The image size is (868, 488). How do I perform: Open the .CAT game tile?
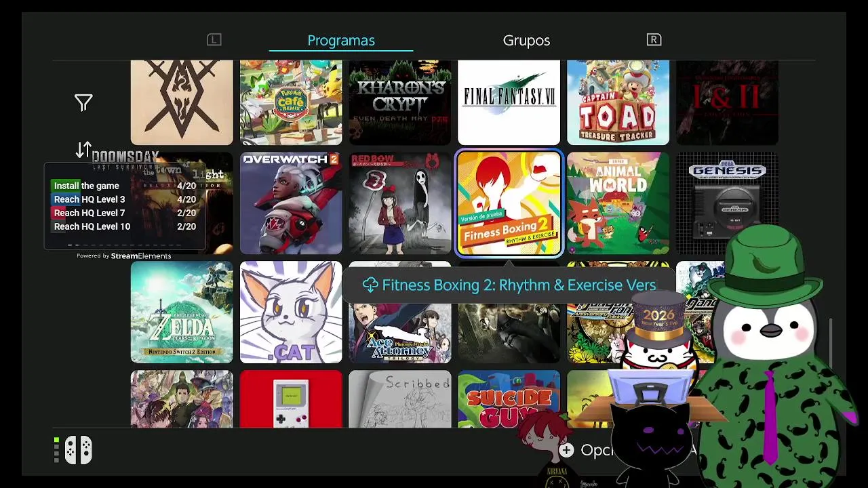[291, 312]
